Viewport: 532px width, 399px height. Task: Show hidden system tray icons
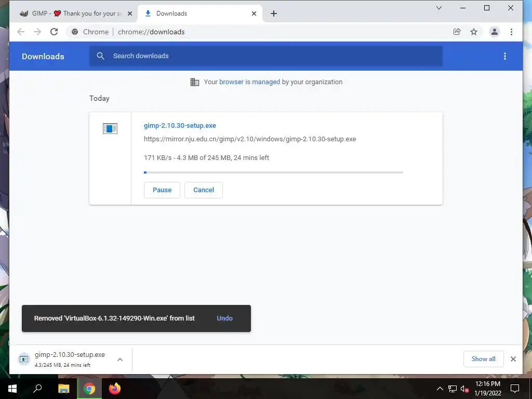tap(440, 389)
